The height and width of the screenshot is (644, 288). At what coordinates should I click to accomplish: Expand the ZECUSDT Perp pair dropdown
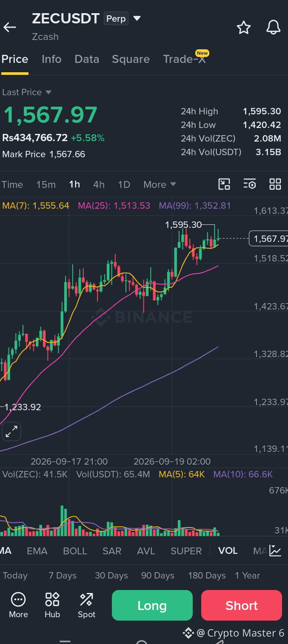click(x=137, y=19)
